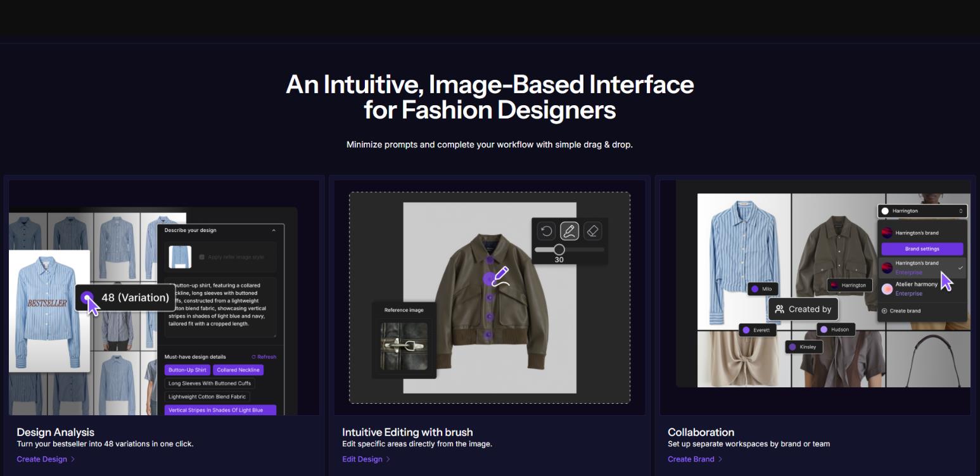Viewport: 980px width, 476px height.
Task: Select checked Harrington's brand Enterprise entry
Action: [x=922, y=267]
